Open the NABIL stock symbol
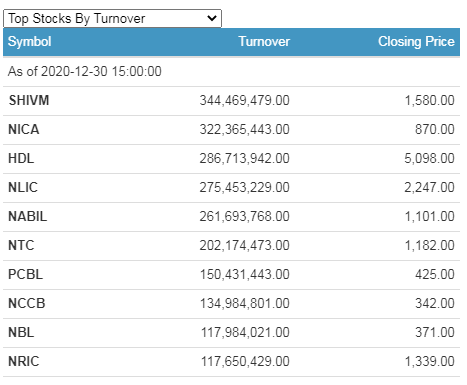The image size is (467, 385). click(28, 216)
